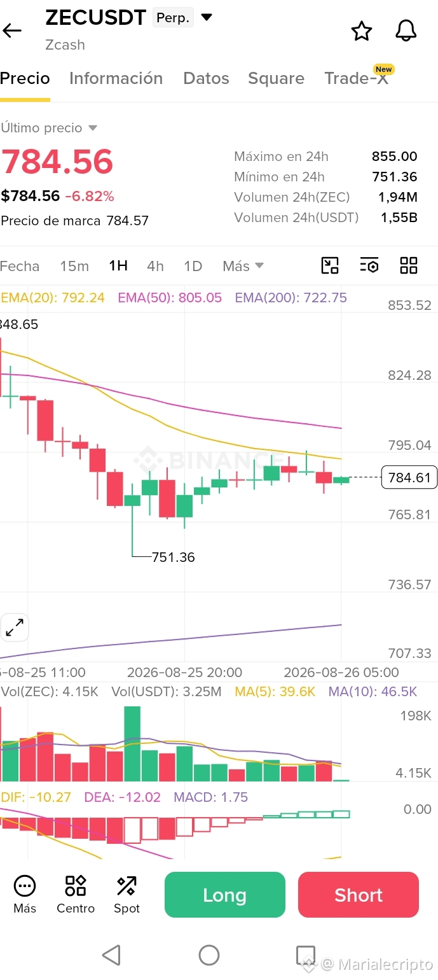Viewport: 438px width, 980px height.
Task: Open the picture-in-picture chart icon
Action: (330, 265)
